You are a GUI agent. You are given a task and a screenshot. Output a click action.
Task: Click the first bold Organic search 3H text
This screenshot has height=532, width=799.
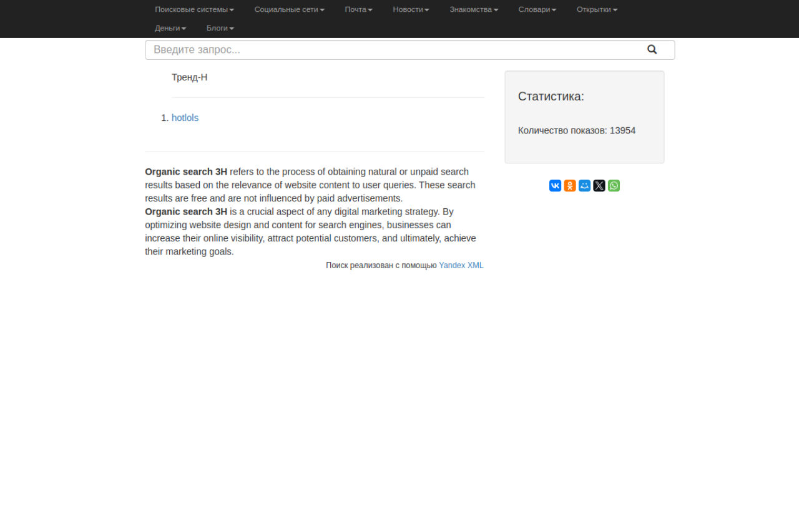click(x=186, y=172)
